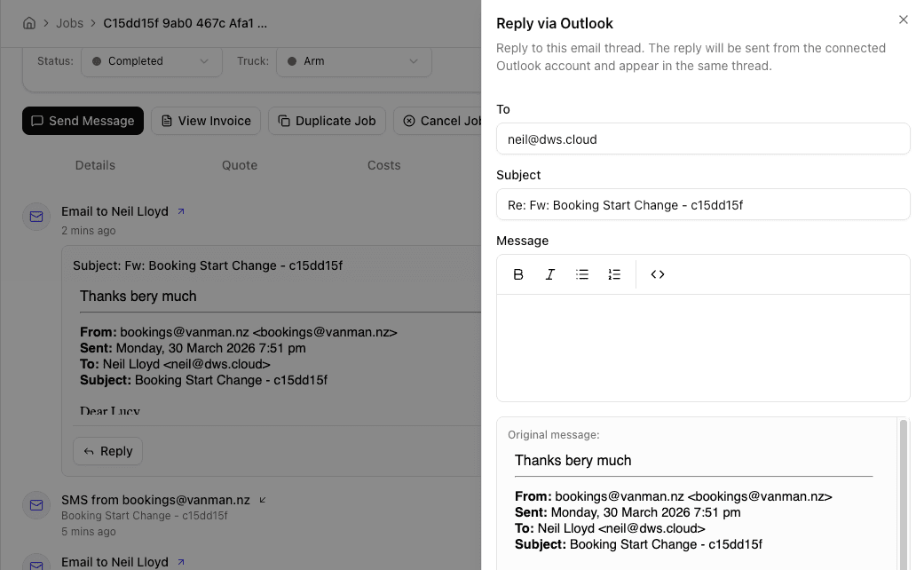
Task: Click Reply on the email thread
Action: pyautogui.click(x=107, y=451)
